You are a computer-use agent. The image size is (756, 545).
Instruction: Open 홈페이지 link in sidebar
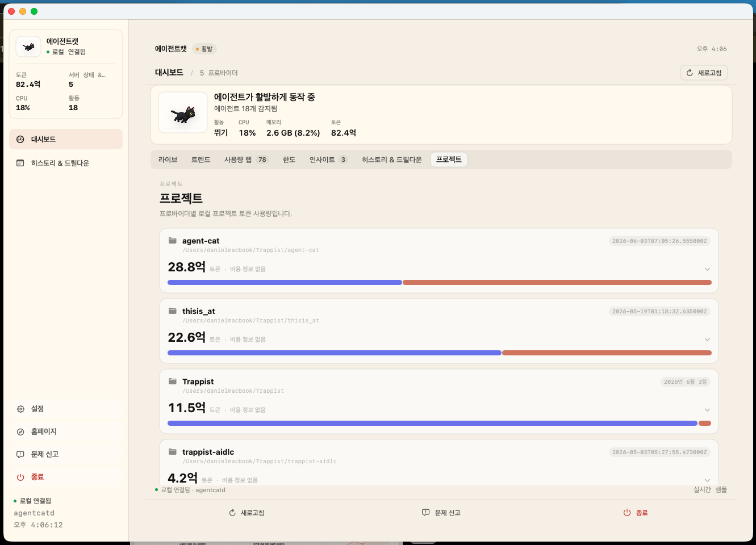[66, 431]
